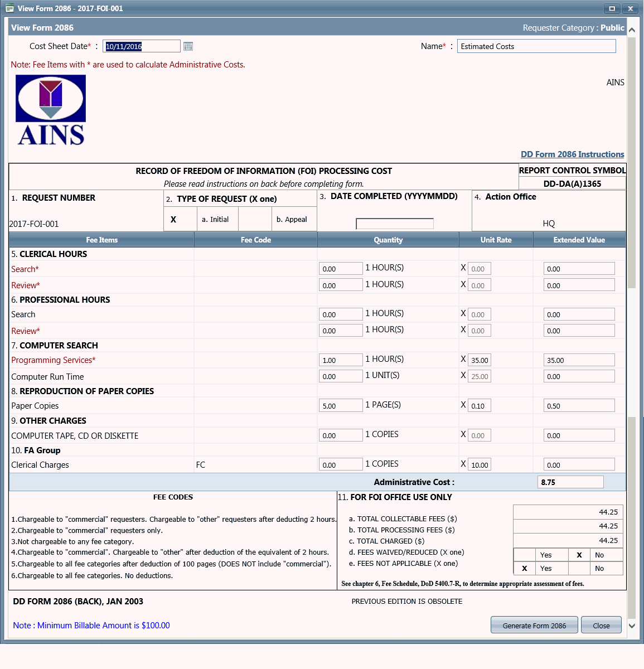Click Clerical Charges quantity field
The width and height of the screenshot is (644, 669).
pos(341,465)
